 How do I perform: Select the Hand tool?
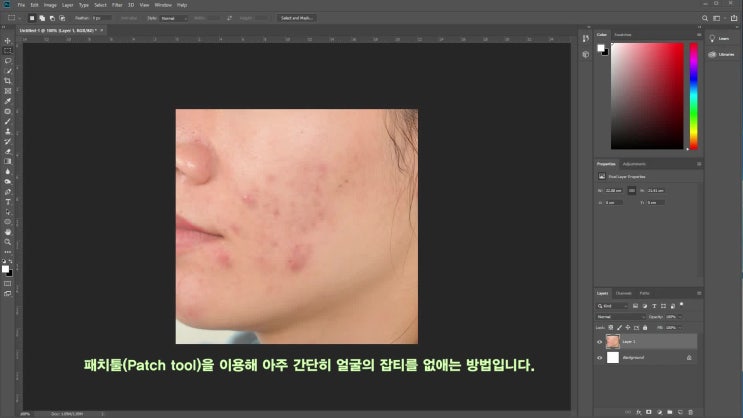click(8, 232)
